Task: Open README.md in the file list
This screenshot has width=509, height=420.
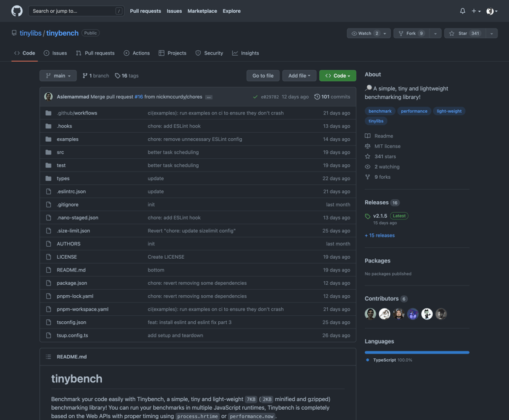Action: coord(71,270)
